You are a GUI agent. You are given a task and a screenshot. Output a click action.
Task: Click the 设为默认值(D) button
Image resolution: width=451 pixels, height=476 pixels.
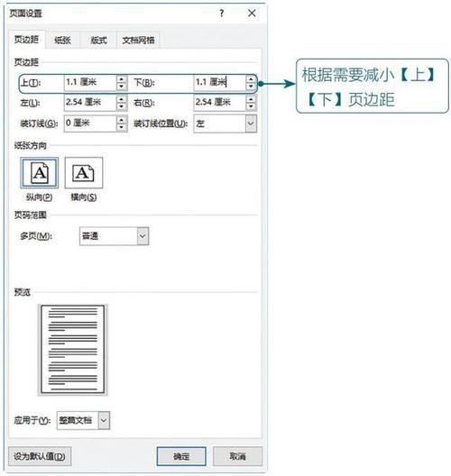40,456
